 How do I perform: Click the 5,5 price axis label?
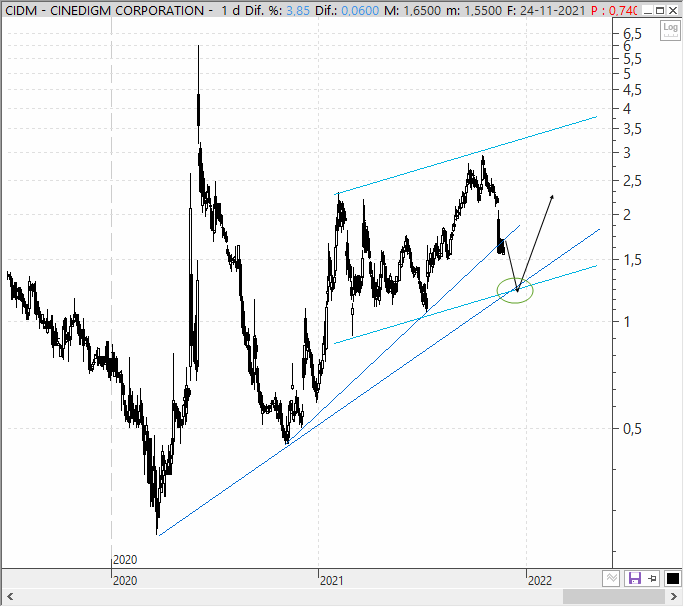pyautogui.click(x=633, y=59)
